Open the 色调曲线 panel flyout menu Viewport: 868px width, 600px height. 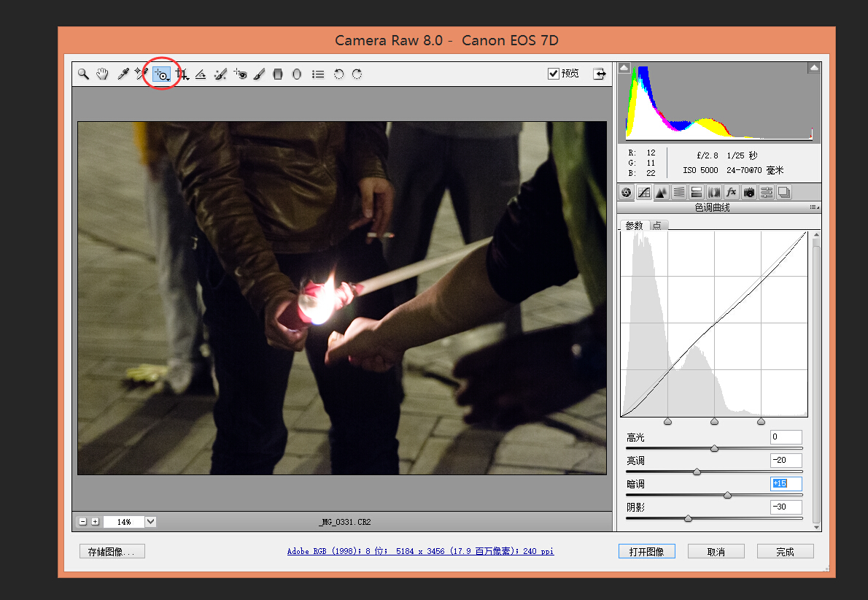point(814,208)
